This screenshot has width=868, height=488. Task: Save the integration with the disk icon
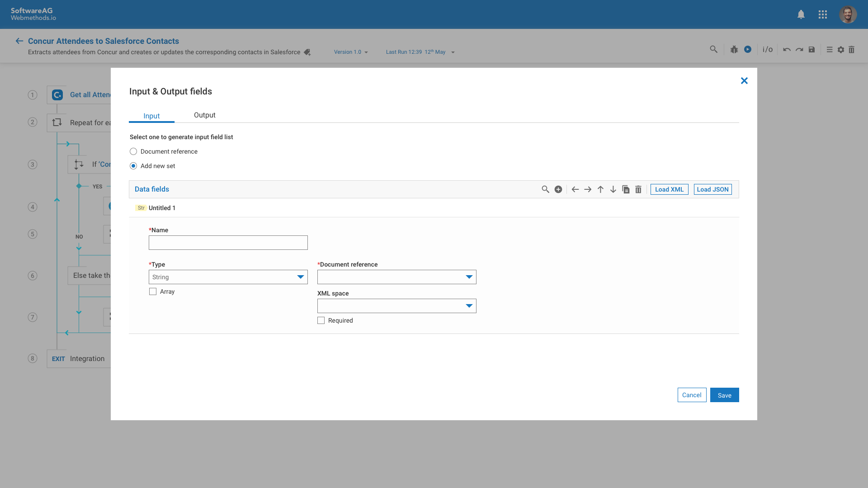(x=811, y=50)
